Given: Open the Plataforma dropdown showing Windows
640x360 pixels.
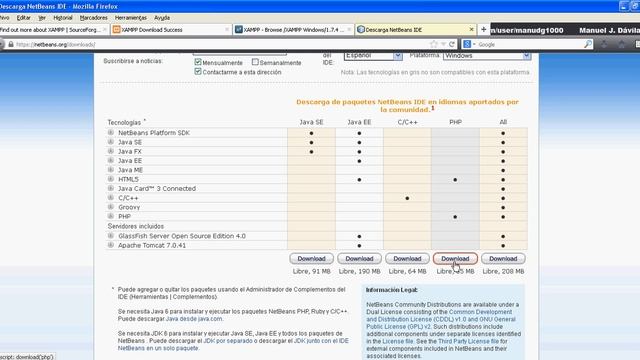Looking at the screenshot, I should pos(487,56).
